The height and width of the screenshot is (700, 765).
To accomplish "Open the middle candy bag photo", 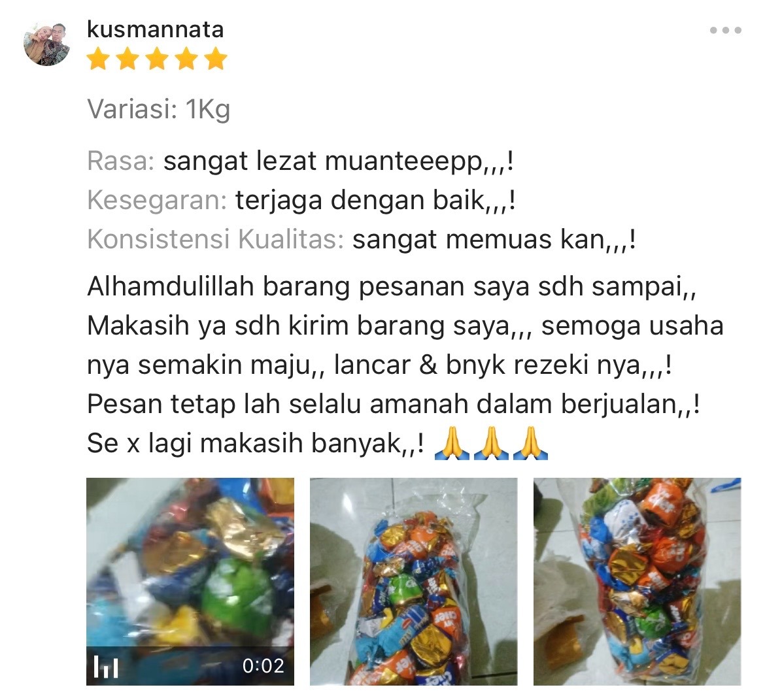I will (414, 582).
